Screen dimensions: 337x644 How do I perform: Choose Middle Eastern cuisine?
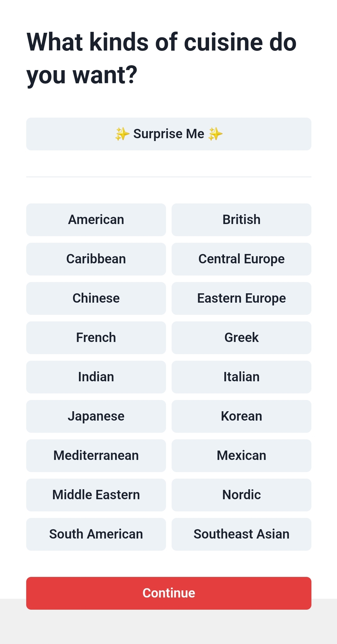pos(96,495)
